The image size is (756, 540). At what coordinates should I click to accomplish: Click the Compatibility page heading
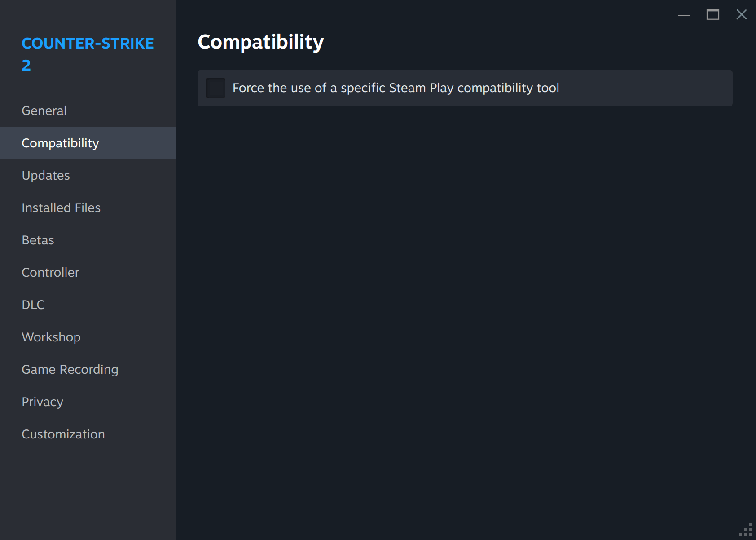pyautogui.click(x=260, y=42)
